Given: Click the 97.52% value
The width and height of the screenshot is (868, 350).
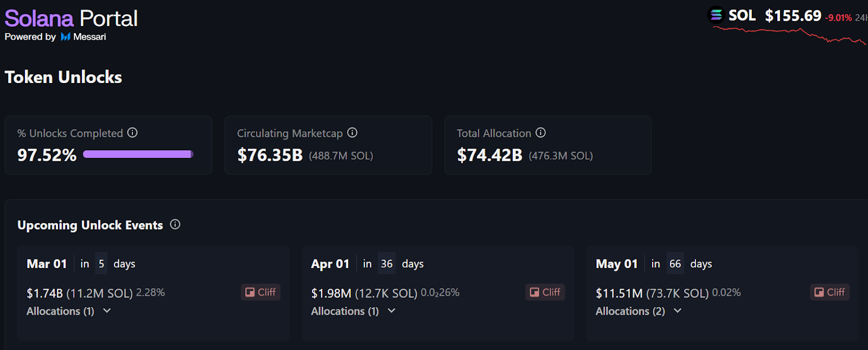Looking at the screenshot, I should pyautogui.click(x=47, y=155).
